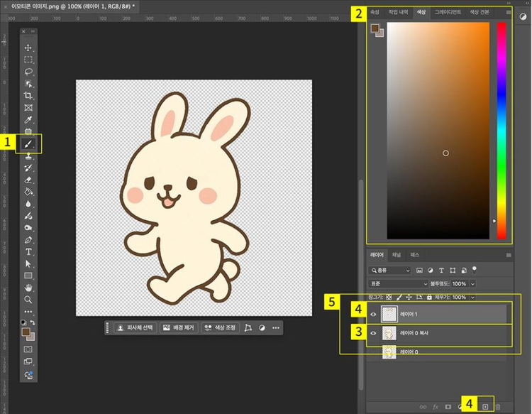Select the Move tool
Image resolution: width=532 pixels, height=414 pixels.
(x=29, y=48)
